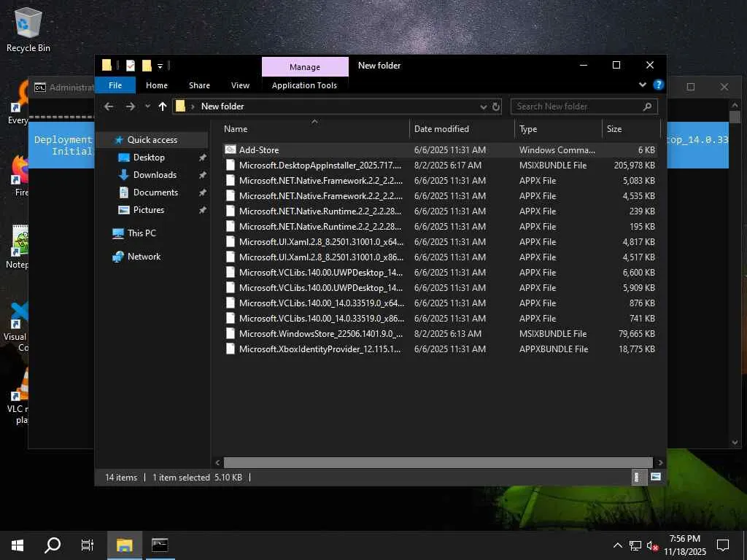Viewport: 747px width, 560px height.
Task: Click the search magnifier icon
Action: 647,106
